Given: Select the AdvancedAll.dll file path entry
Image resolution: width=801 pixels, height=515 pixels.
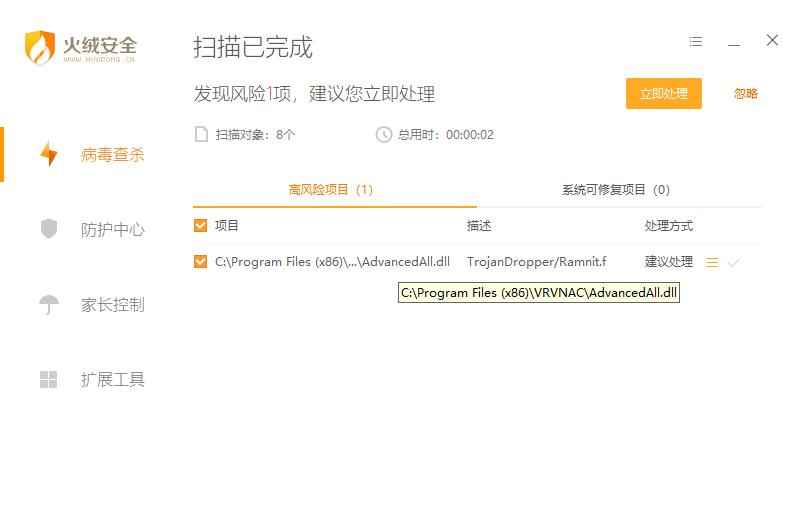Looking at the screenshot, I should point(332,262).
